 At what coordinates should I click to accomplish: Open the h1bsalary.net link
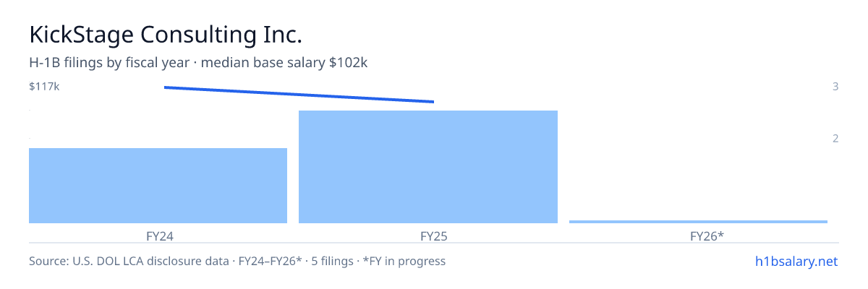pyautogui.click(x=796, y=261)
